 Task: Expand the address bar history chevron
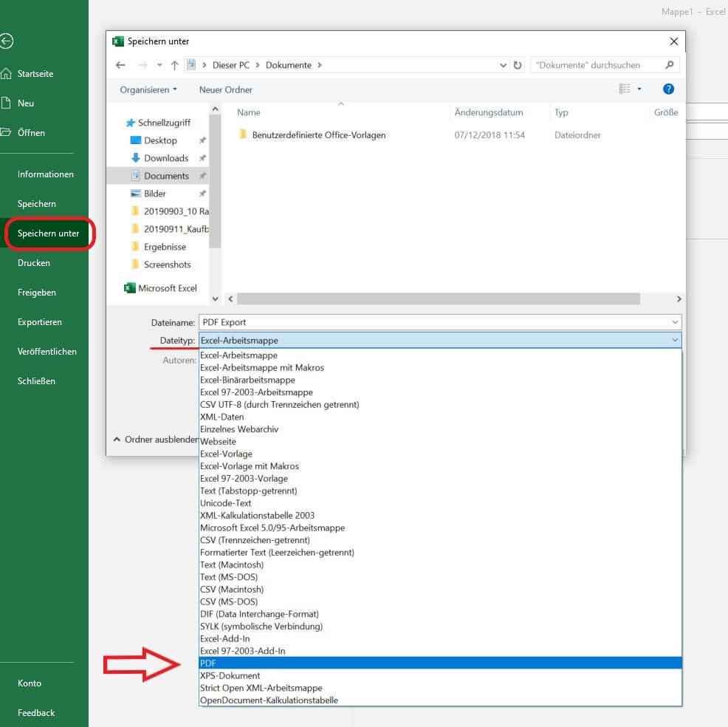coord(503,65)
